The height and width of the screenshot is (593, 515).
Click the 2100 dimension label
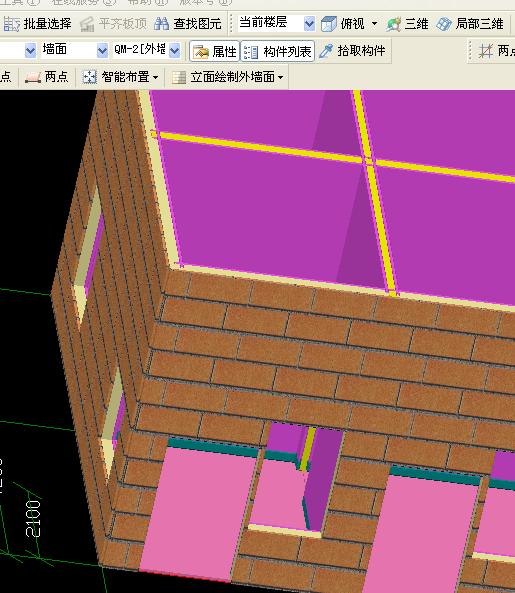click(33, 518)
